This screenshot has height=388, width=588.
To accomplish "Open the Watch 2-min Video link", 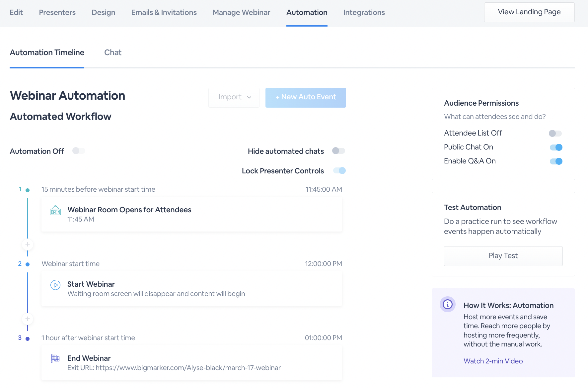I will tap(493, 361).
